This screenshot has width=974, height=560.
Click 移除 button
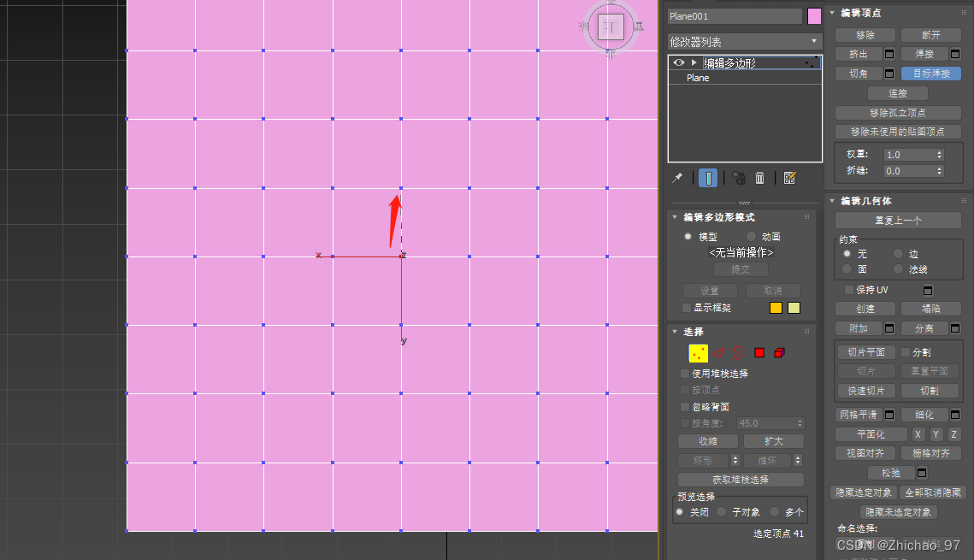pyautogui.click(x=865, y=35)
